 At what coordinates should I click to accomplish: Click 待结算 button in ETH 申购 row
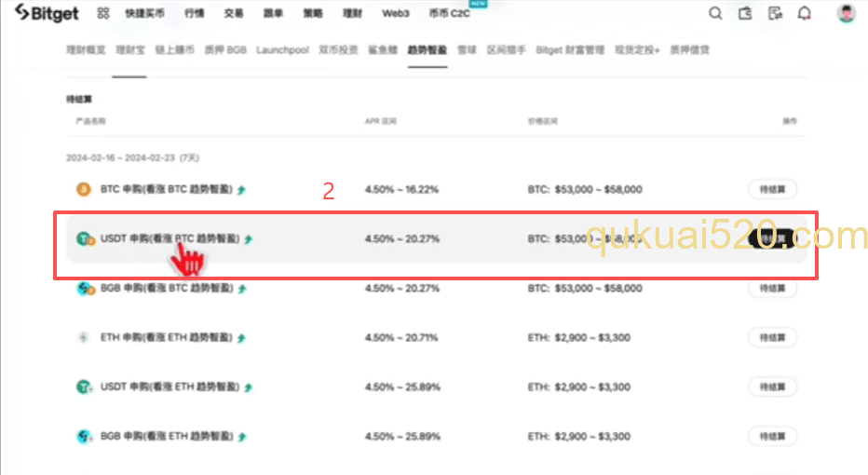click(x=772, y=338)
